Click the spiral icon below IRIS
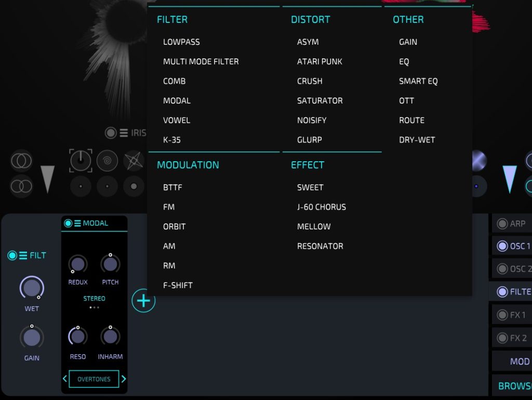 pyautogui.click(x=107, y=161)
